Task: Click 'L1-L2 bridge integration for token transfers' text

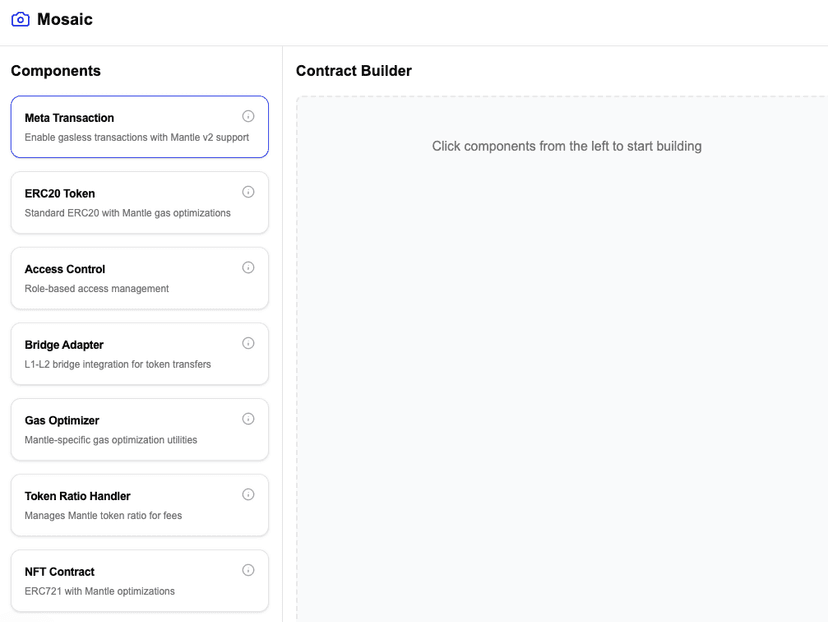Action: coord(118,364)
